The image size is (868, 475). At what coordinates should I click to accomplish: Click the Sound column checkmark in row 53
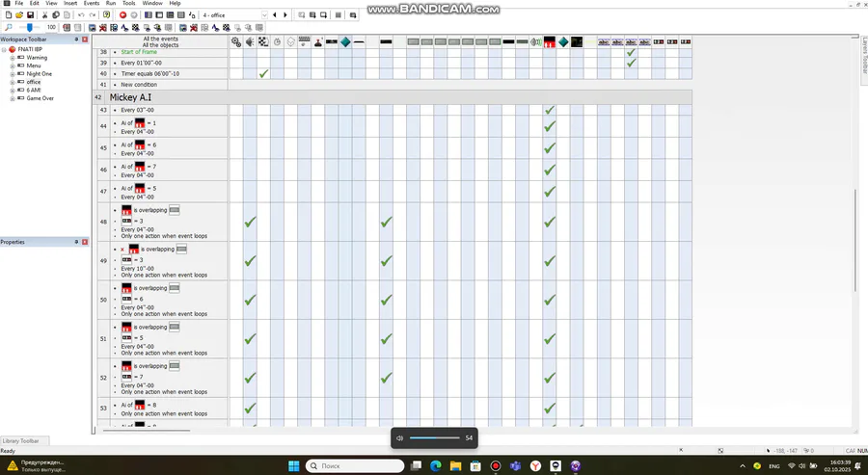tap(250, 409)
